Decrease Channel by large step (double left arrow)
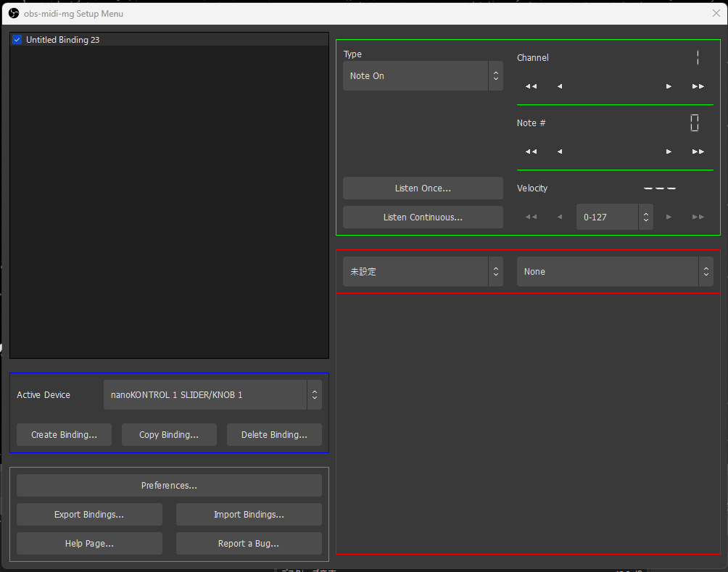The image size is (728, 572). pos(531,86)
